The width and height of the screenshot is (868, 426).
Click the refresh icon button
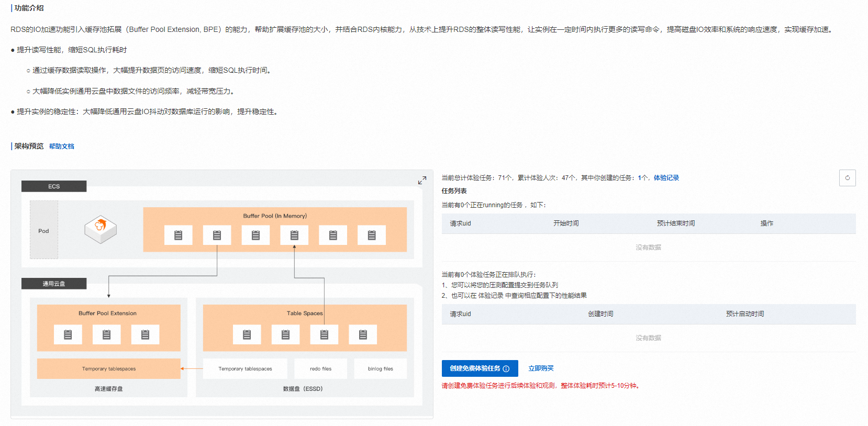[x=847, y=178]
